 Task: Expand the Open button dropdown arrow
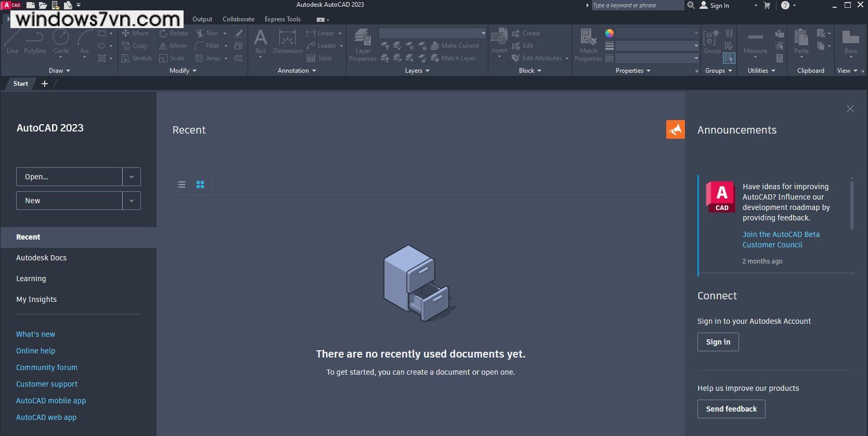(x=132, y=177)
